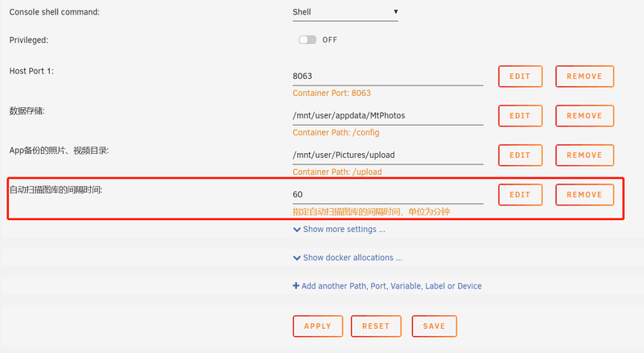Click the chevron icon beside Show more settings
Screen dimensions: 644x353
coord(296,230)
